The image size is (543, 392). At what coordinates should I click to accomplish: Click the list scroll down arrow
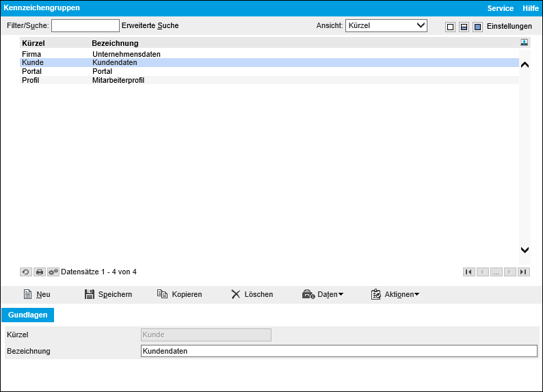(525, 250)
